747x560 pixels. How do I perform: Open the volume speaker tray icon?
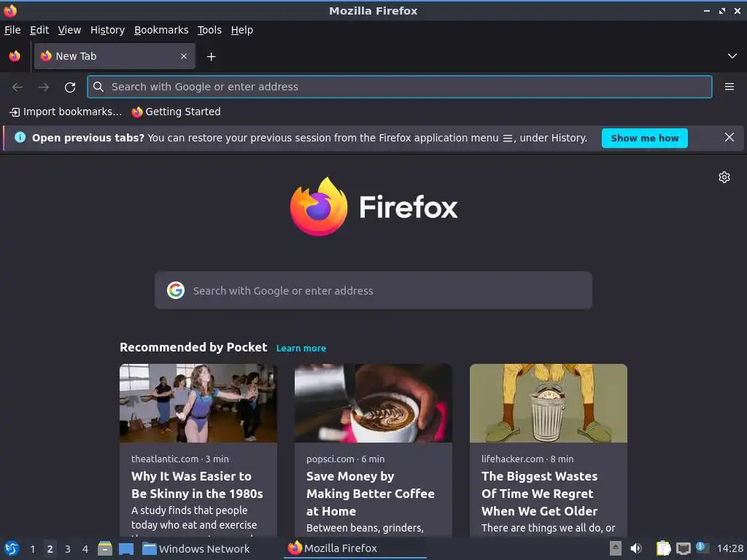[x=636, y=548]
